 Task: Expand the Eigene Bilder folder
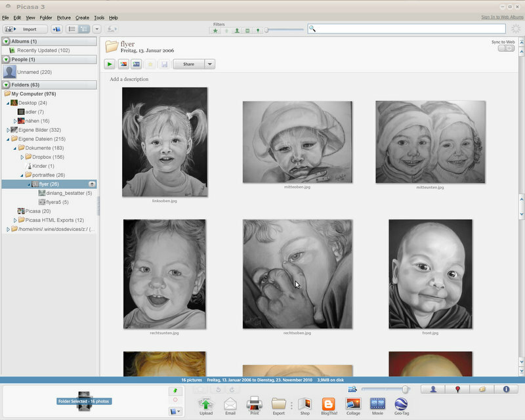8,130
